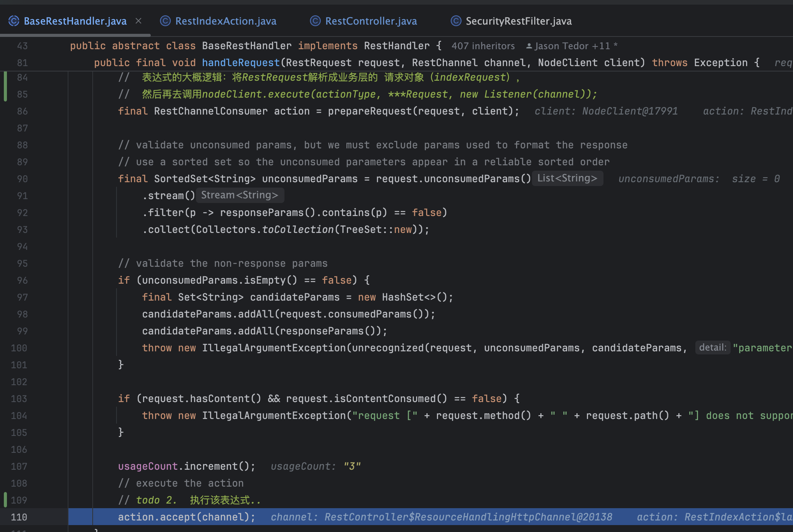Click the IllegalArgumentException on line 104
Viewport: 793px width, 532px height.
(274, 416)
